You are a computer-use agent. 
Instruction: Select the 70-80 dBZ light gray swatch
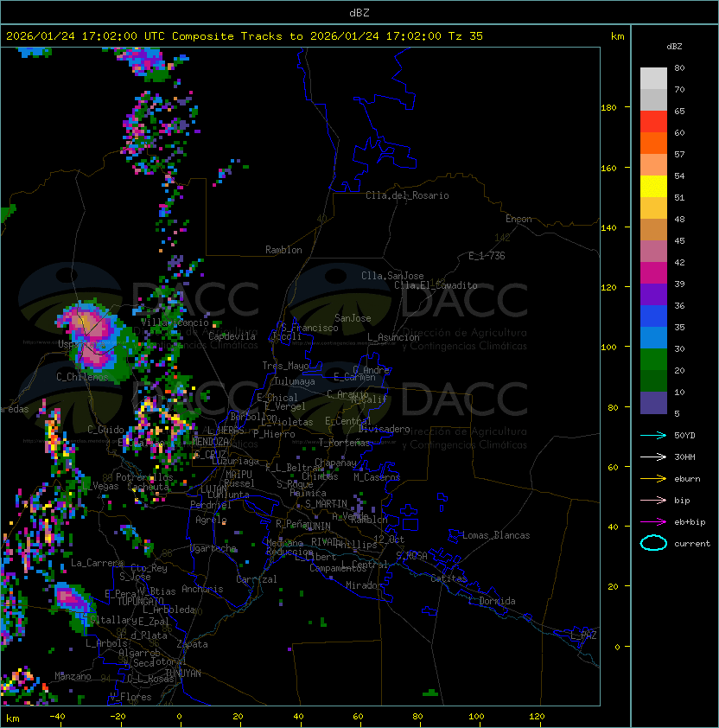tap(653, 78)
